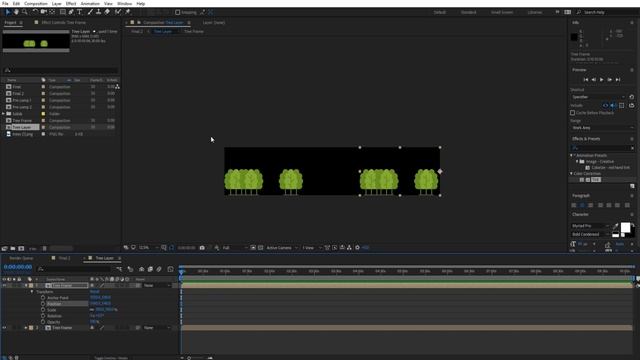Click the project flowchart icon beside Final

[118, 87]
